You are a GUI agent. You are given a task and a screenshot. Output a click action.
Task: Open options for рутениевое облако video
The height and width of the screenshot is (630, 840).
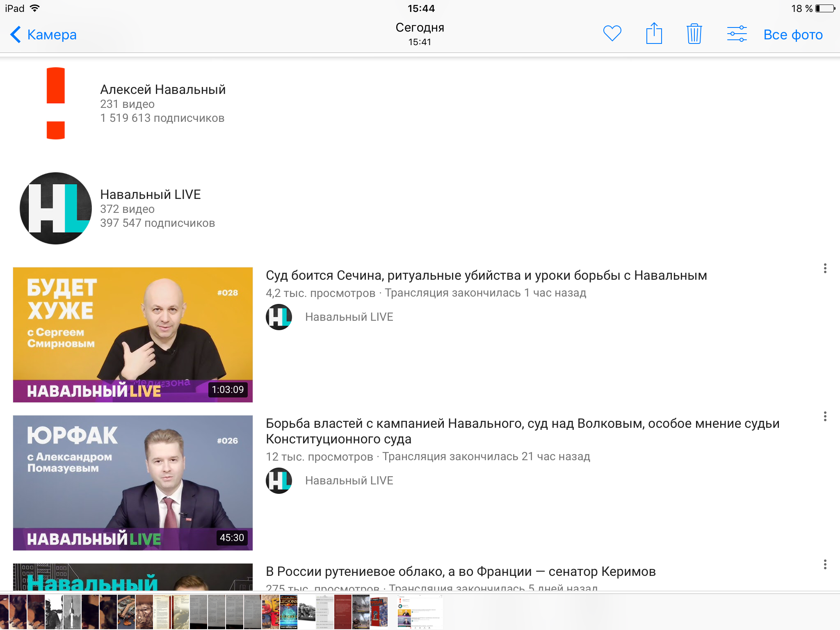(x=825, y=565)
